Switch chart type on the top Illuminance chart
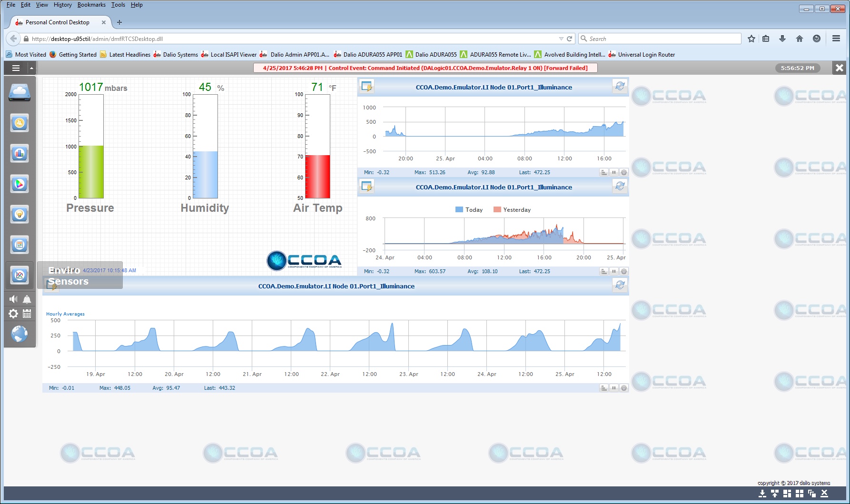850x504 pixels. pyautogui.click(x=604, y=172)
